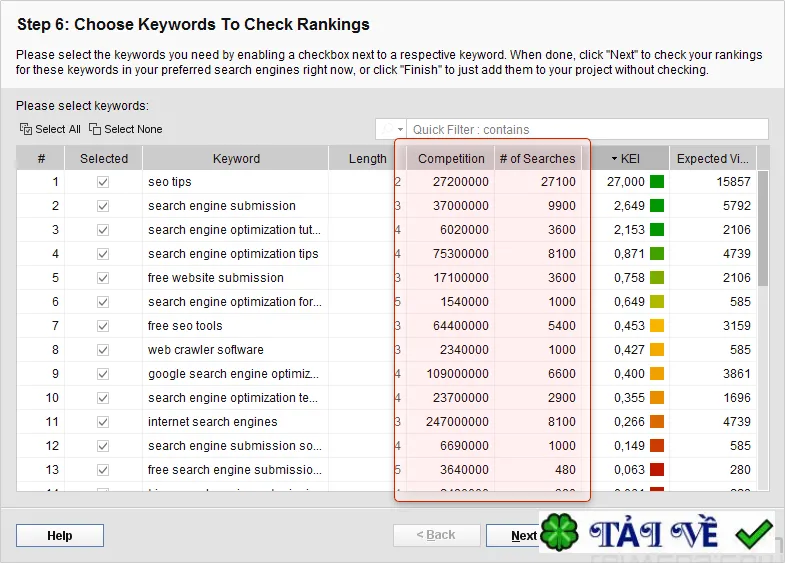
Task: Click the red KEI swatch in row 13
Action: tap(657, 470)
